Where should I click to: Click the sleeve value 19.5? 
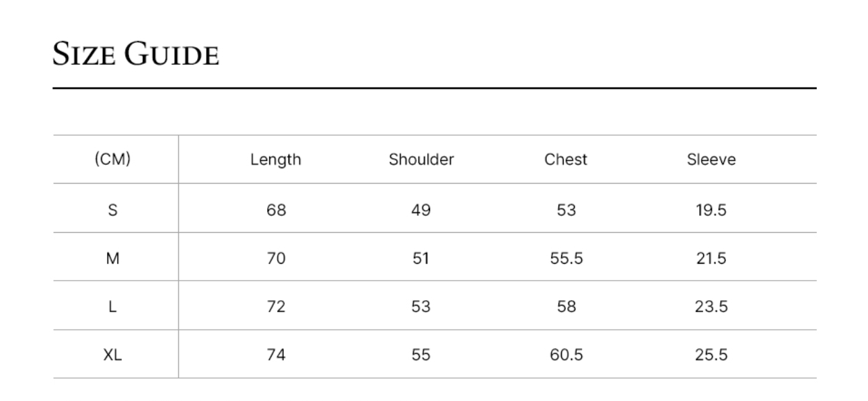pos(711,210)
